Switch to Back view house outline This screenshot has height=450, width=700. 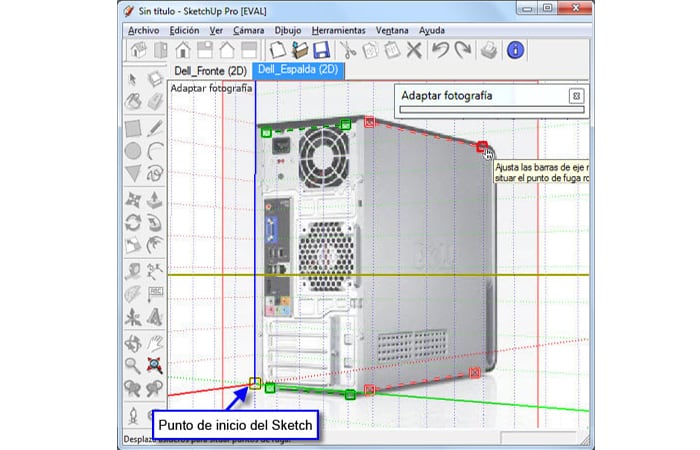pyautogui.click(x=227, y=50)
